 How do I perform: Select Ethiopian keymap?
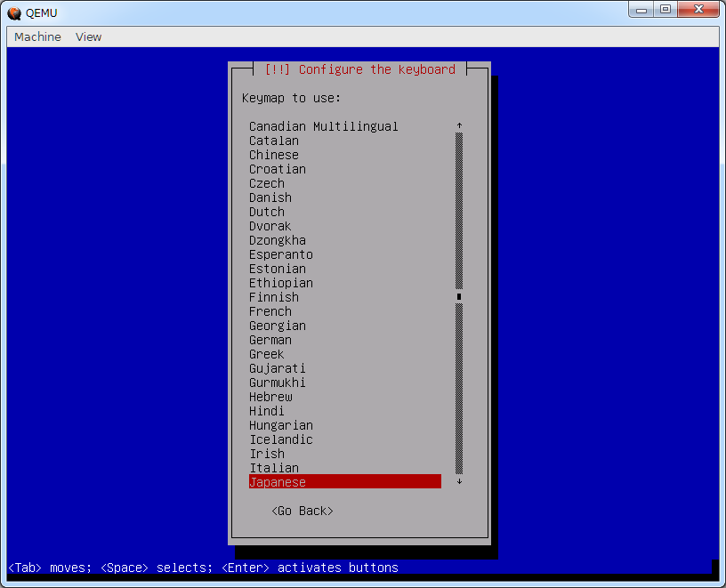pos(345,284)
